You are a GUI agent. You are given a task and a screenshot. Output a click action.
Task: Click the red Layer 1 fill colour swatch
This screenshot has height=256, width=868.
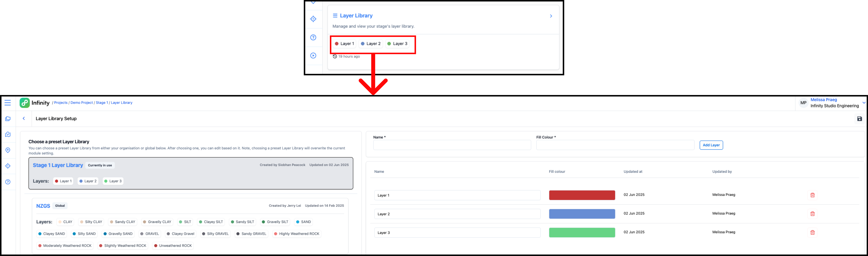[x=582, y=195]
